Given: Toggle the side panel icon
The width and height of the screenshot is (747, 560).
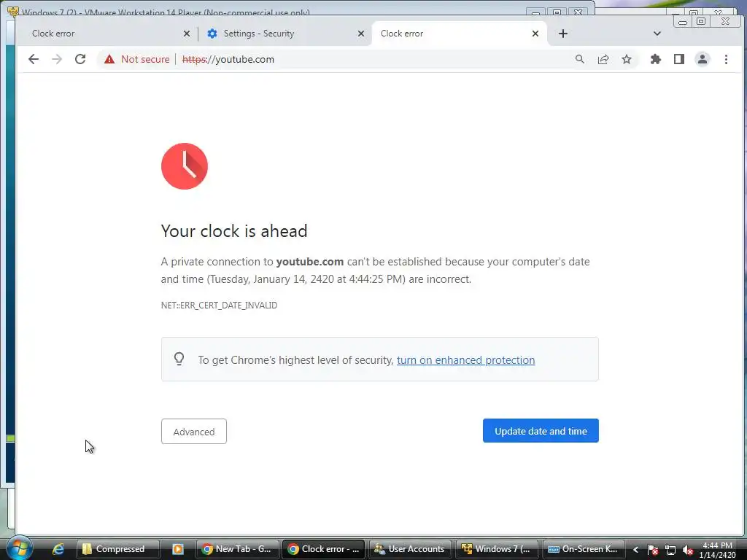Looking at the screenshot, I should [679, 59].
